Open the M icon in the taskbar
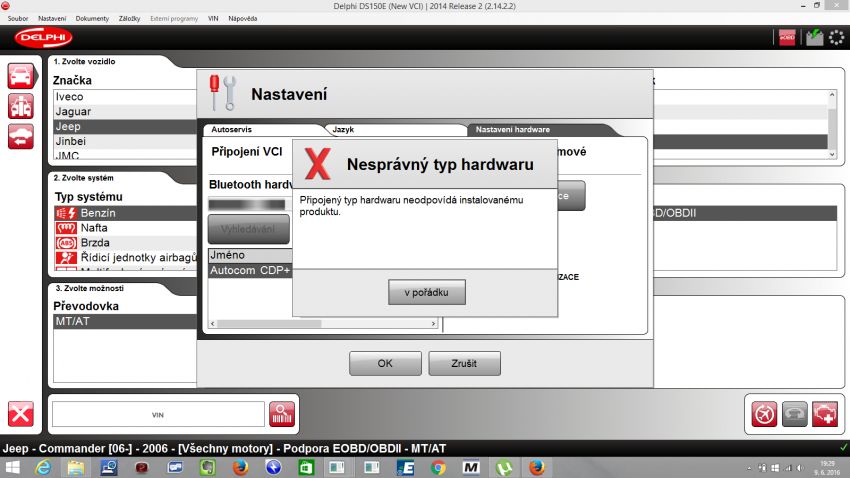Image resolution: width=850 pixels, height=478 pixels. (x=471, y=467)
